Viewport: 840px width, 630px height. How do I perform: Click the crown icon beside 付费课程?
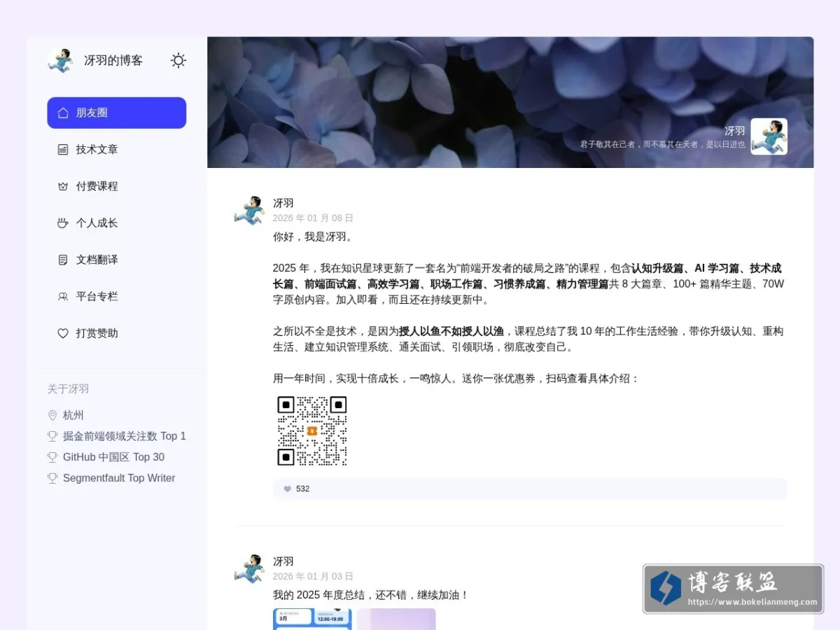pyautogui.click(x=63, y=186)
